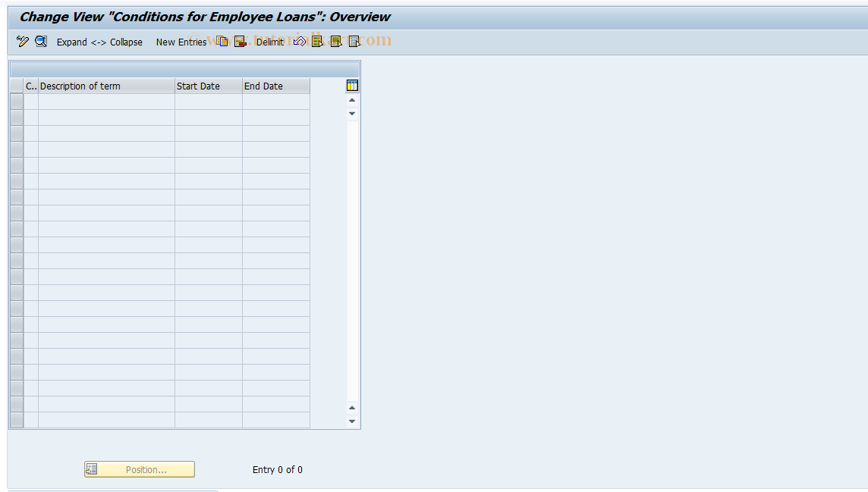
Task: Click first row Description of term field
Action: coord(106,102)
